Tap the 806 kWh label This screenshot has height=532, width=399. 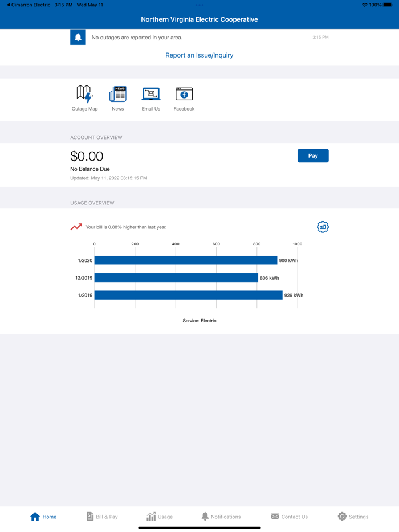(269, 278)
